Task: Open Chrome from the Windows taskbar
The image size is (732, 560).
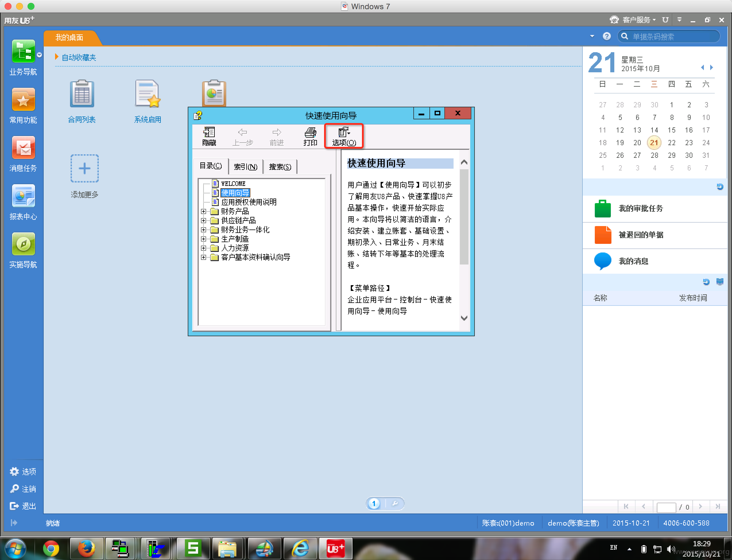Action: [x=51, y=548]
